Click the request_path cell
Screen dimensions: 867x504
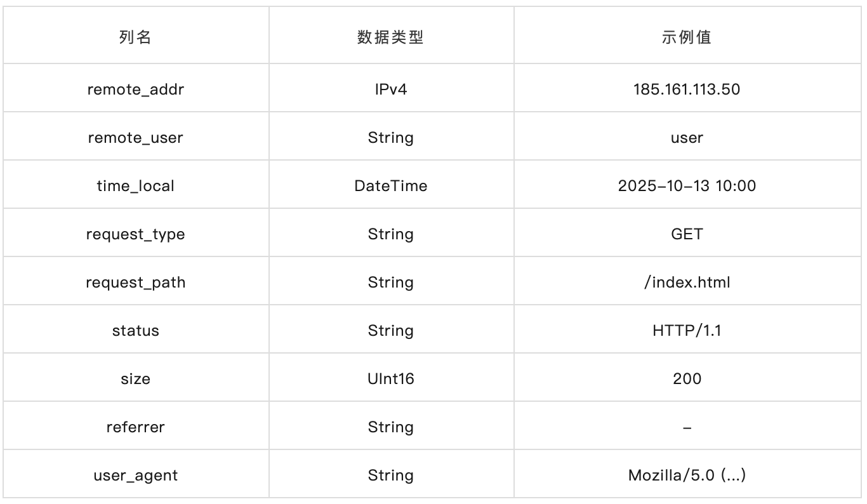point(135,282)
